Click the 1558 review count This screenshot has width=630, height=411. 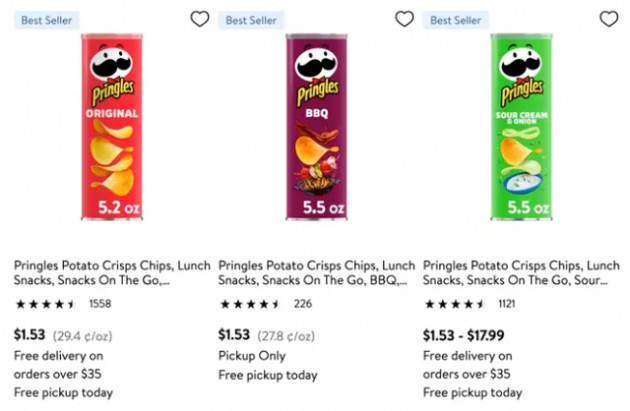(100, 304)
